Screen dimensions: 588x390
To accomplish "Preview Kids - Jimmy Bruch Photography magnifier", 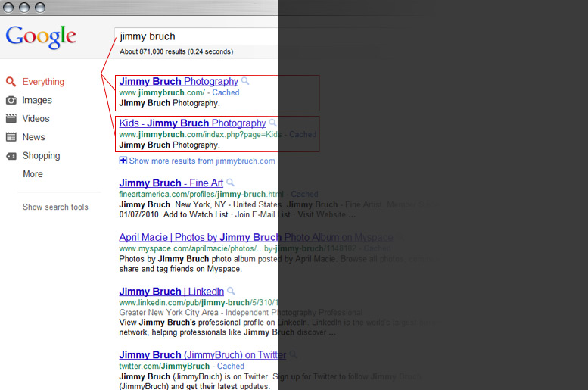I will (x=273, y=123).
